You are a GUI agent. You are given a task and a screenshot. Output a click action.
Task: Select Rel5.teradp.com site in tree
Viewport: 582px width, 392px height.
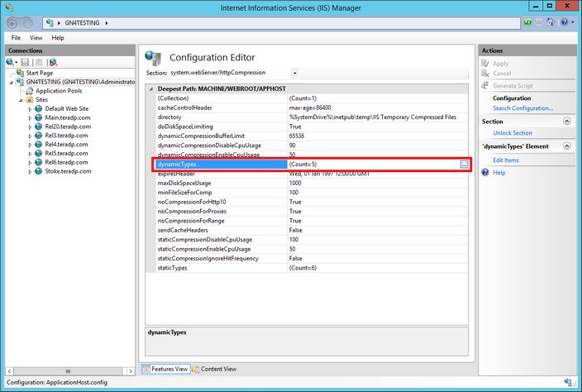[66, 153]
